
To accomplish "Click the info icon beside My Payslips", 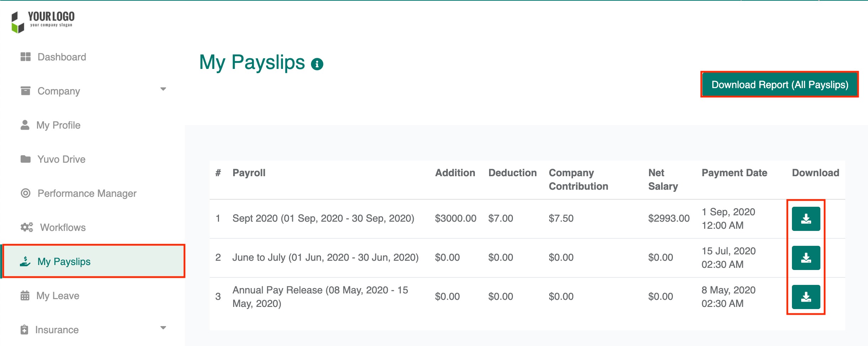I will [x=317, y=64].
